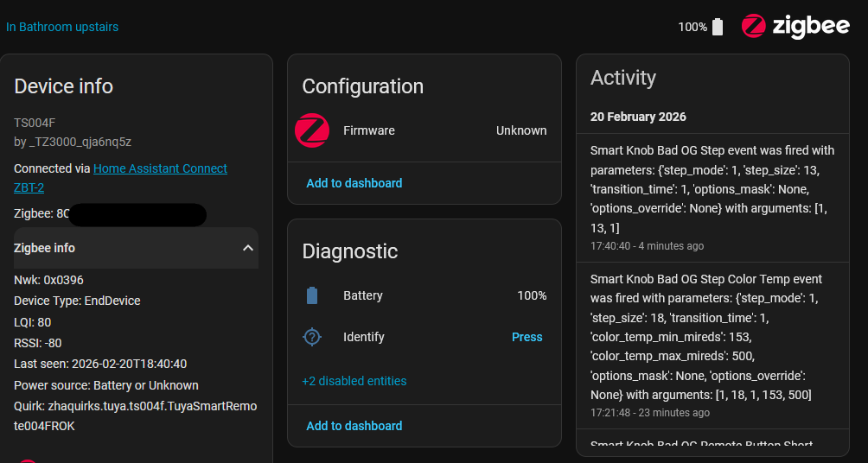Click the Zigbee logo in header
The width and height of the screenshot is (868, 463).
(x=795, y=27)
